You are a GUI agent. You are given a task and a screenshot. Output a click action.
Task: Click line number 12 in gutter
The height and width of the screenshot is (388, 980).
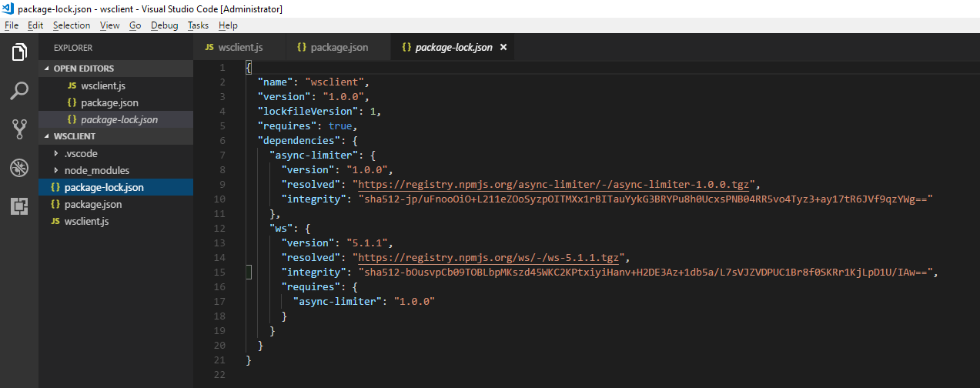(x=219, y=228)
